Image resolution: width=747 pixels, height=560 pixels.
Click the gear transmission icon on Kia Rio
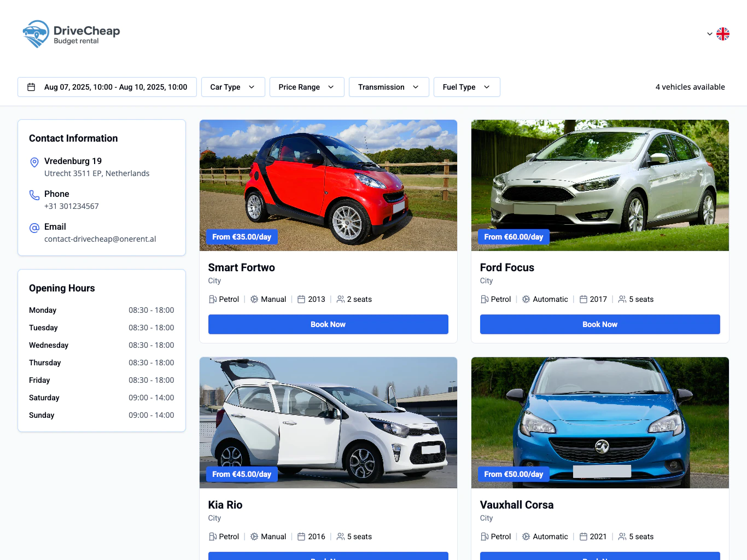(254, 536)
